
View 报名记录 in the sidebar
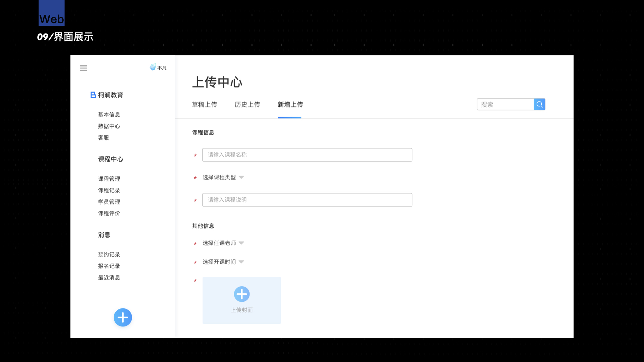[109, 266]
